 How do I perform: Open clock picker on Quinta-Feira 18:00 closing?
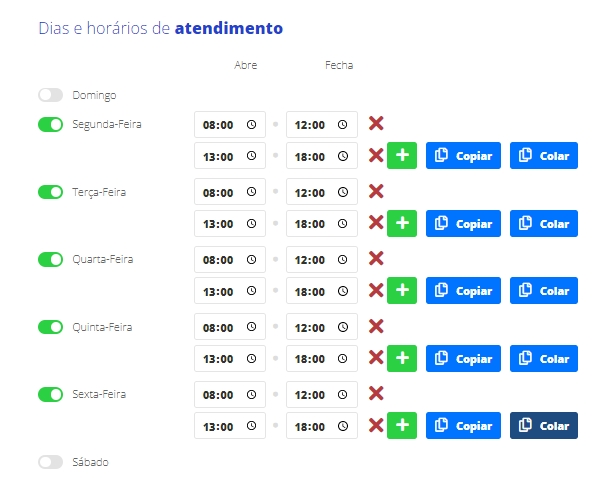343,358
